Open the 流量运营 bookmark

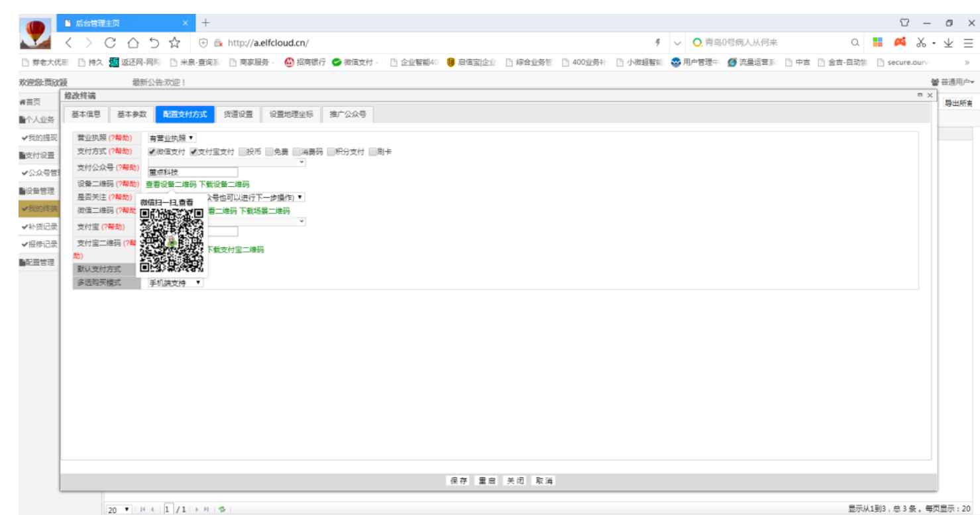tap(751, 62)
